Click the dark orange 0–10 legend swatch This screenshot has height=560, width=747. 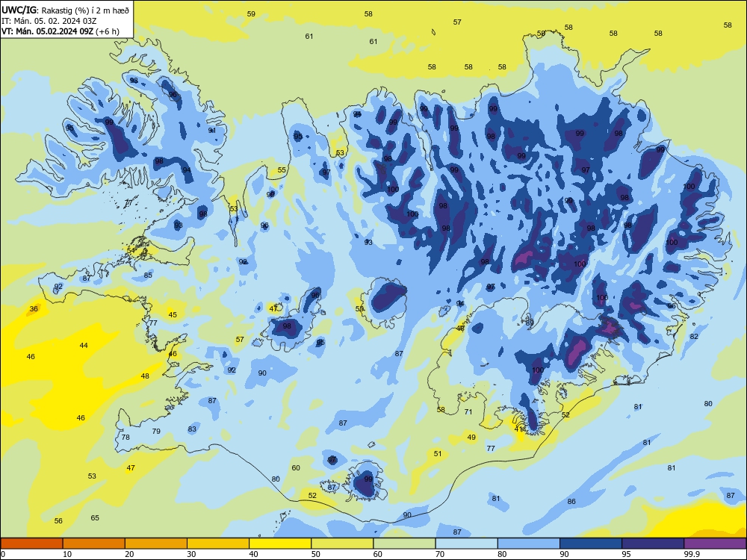(x=31, y=543)
